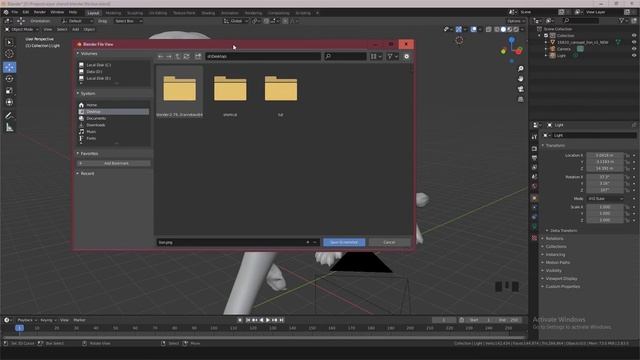Switch to wireframe shading mode
The width and height of the screenshot is (640, 360).
coord(497,29)
